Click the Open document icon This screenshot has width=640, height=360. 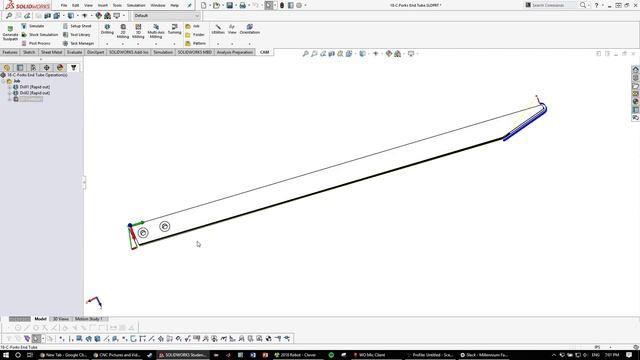(x=216, y=5)
